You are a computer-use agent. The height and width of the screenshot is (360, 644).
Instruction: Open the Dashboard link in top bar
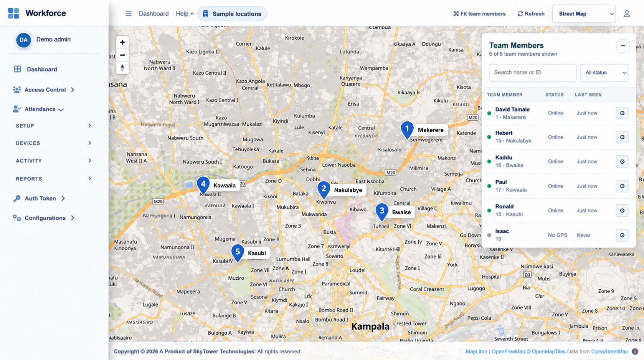point(154,14)
